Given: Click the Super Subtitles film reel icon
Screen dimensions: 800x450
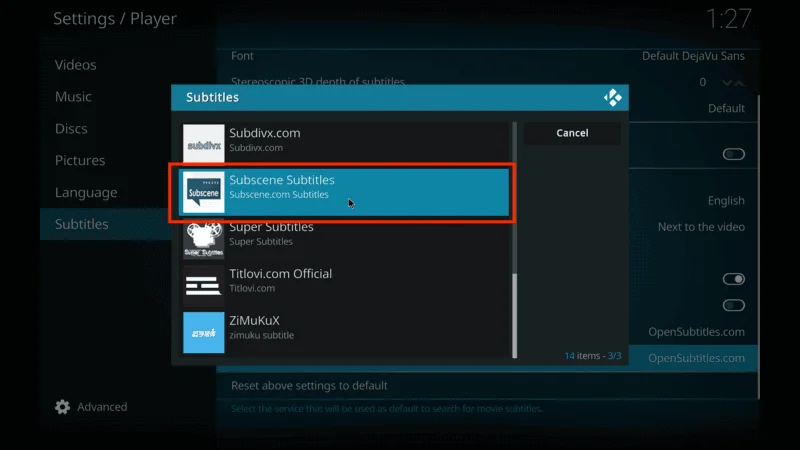Looking at the screenshot, I should tap(204, 239).
